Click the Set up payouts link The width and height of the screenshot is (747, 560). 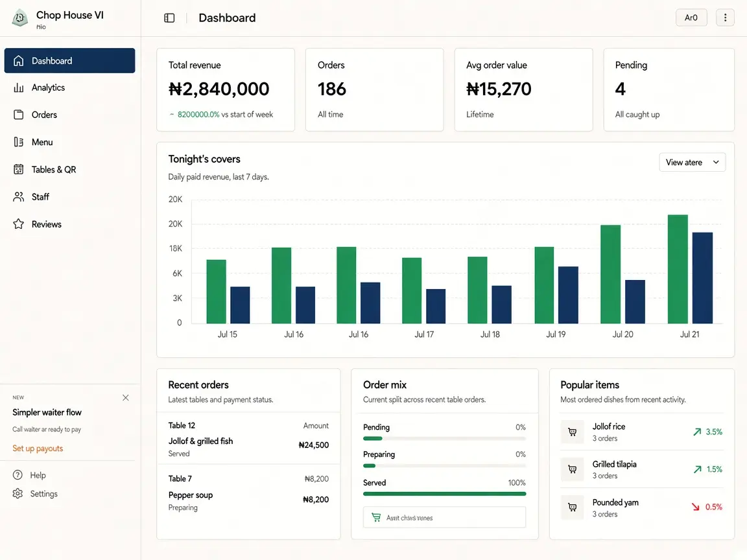38,449
